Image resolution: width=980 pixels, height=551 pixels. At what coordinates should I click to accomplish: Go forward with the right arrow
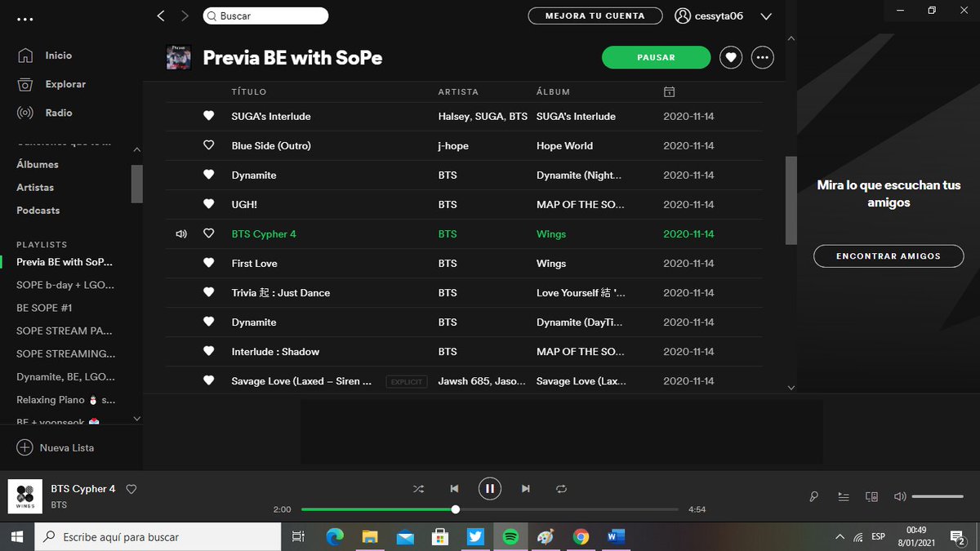pos(185,16)
